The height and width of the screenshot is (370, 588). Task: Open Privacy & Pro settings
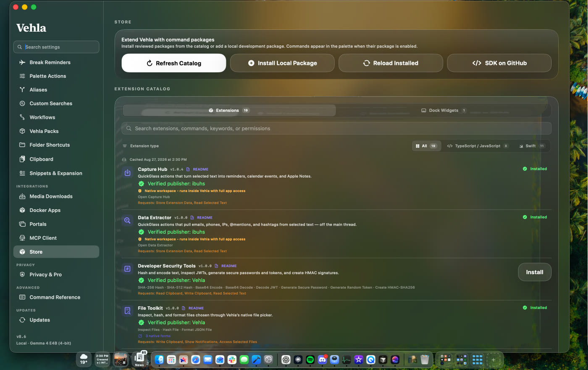(x=56, y=275)
